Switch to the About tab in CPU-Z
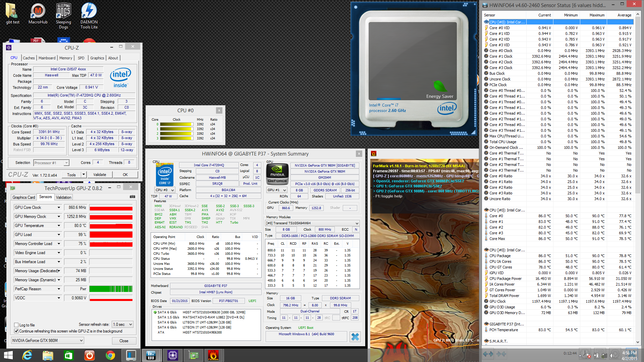Image resolution: width=644 pixels, height=362 pixels. coord(113,58)
